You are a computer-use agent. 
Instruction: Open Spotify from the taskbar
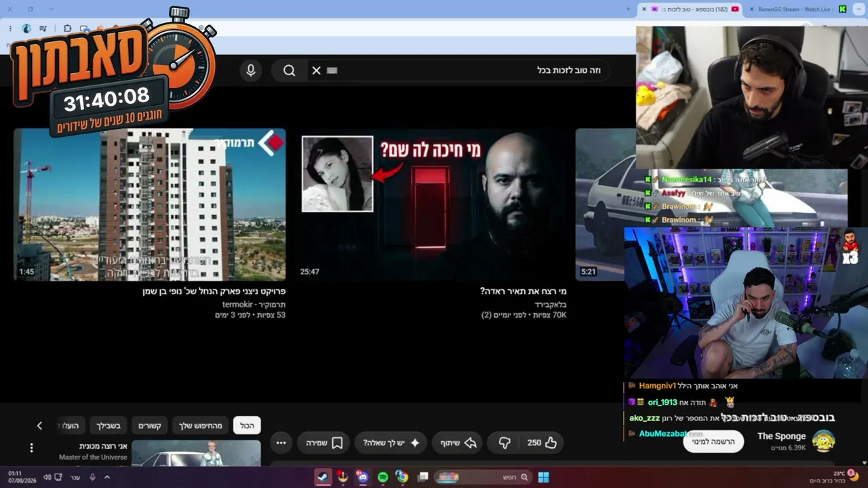[x=382, y=477]
